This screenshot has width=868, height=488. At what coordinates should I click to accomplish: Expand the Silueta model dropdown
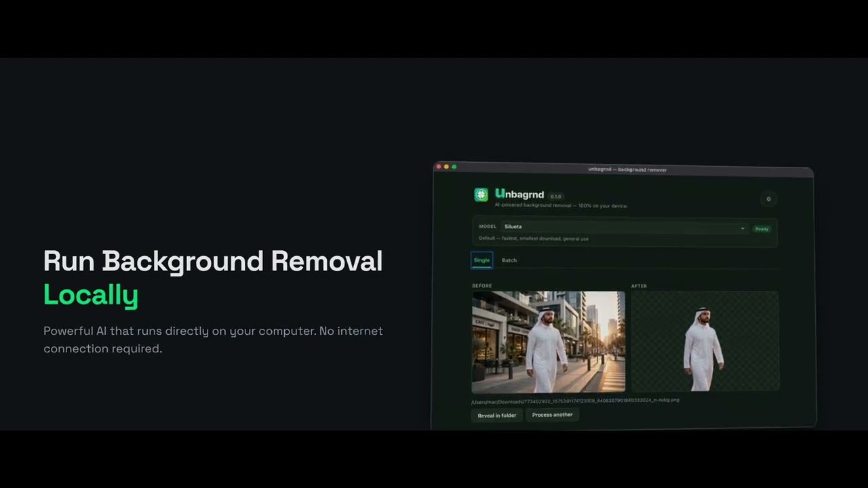pyautogui.click(x=624, y=227)
